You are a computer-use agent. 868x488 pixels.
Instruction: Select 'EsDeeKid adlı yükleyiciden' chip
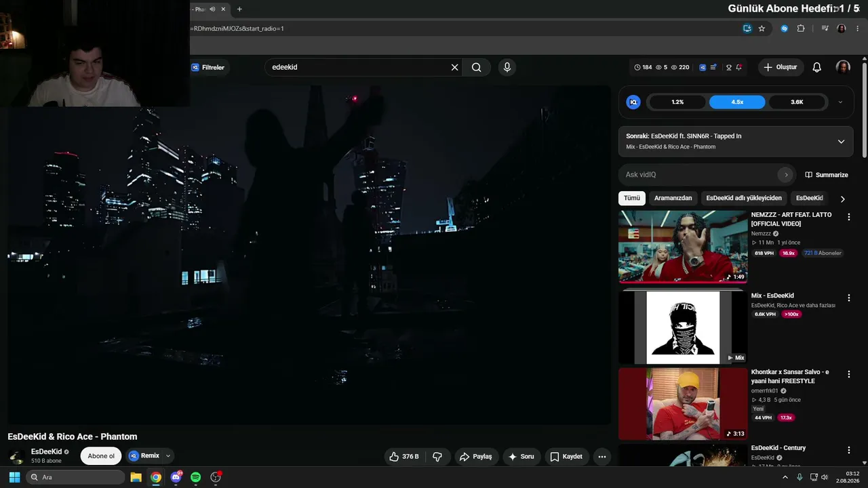pyautogui.click(x=744, y=198)
